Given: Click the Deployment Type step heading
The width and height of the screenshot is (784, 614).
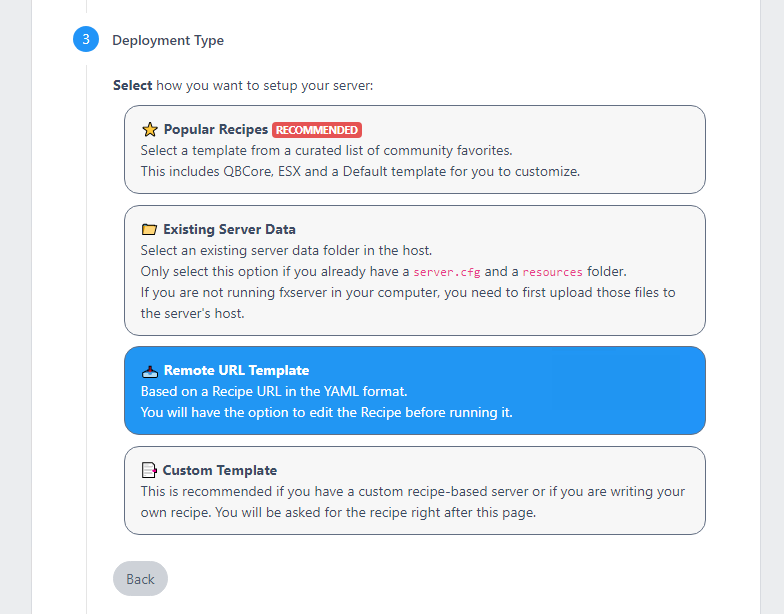Looking at the screenshot, I should coord(168,40).
